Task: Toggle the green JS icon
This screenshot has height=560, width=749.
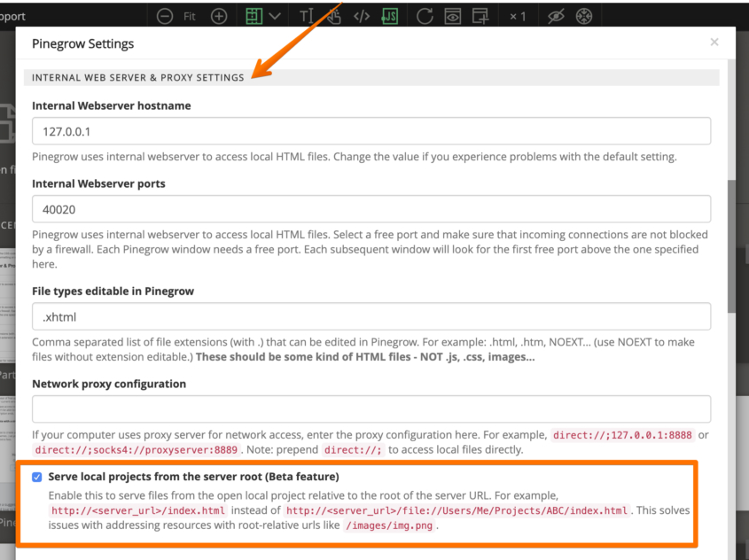Action: [390, 17]
